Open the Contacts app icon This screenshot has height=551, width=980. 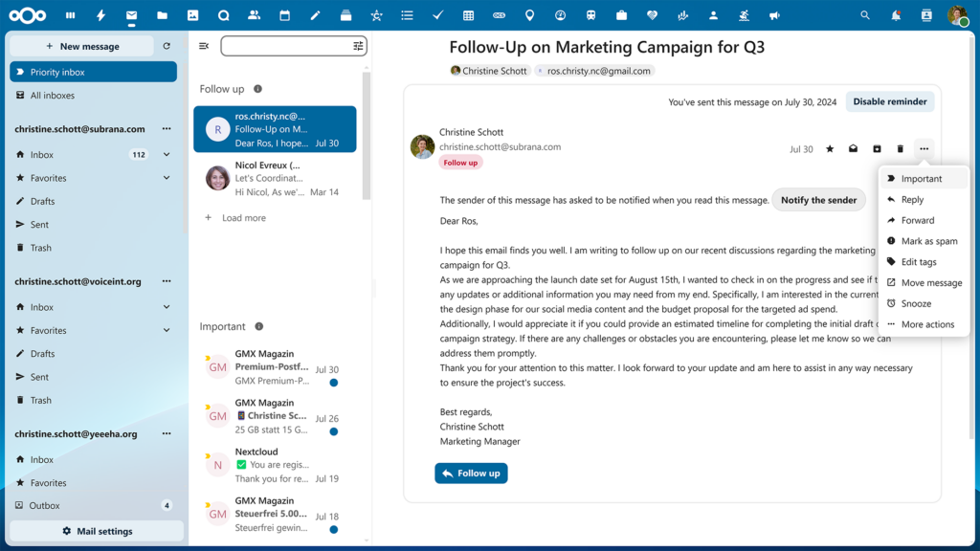pyautogui.click(x=254, y=14)
